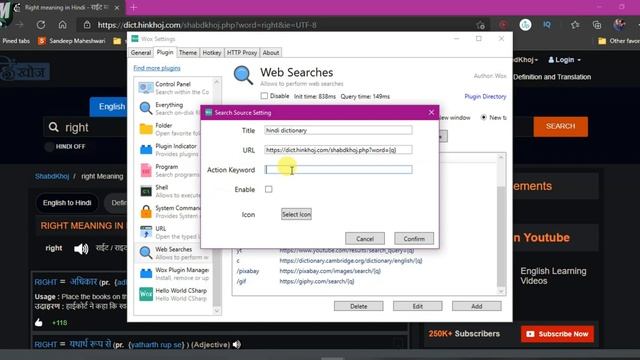The image size is (640, 360).
Task: Click the Add button
Action: click(477, 306)
